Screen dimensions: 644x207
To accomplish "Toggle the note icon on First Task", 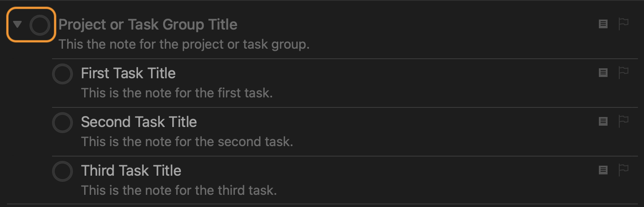I will 603,73.
